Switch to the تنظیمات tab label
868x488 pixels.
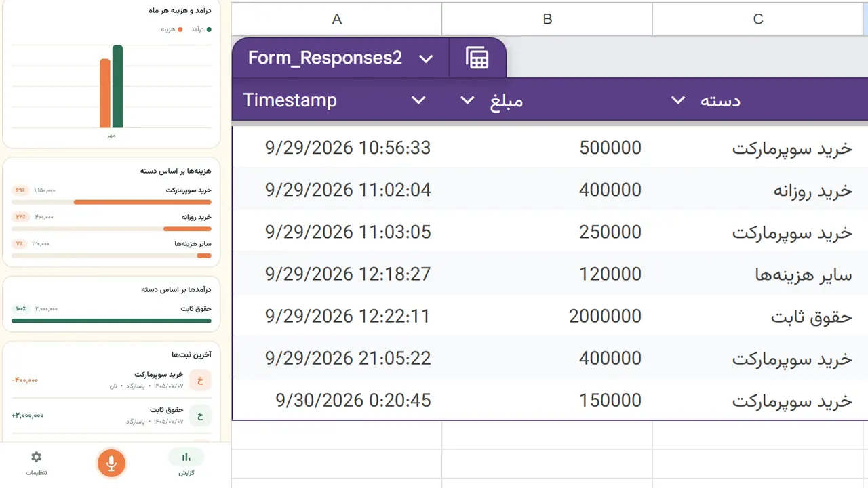(37, 473)
